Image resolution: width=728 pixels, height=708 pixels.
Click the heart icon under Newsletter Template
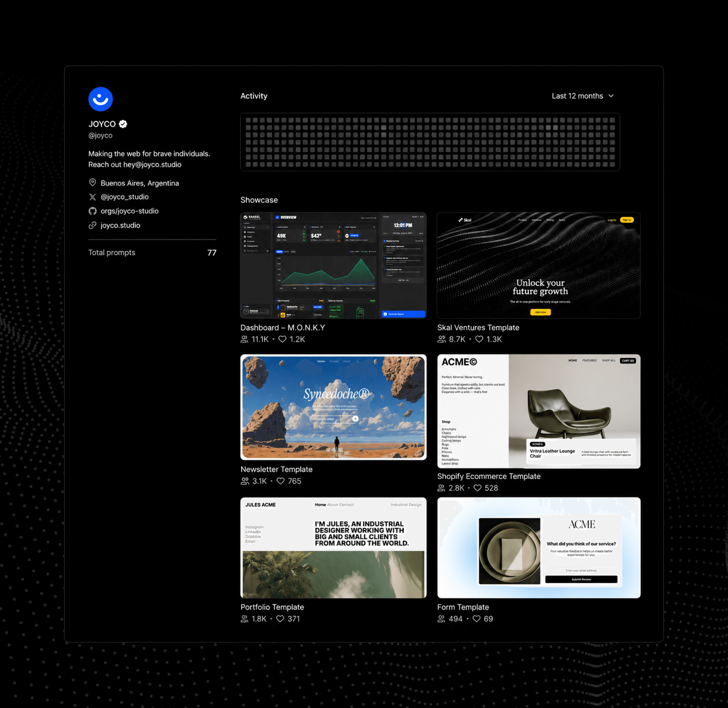coord(281,481)
